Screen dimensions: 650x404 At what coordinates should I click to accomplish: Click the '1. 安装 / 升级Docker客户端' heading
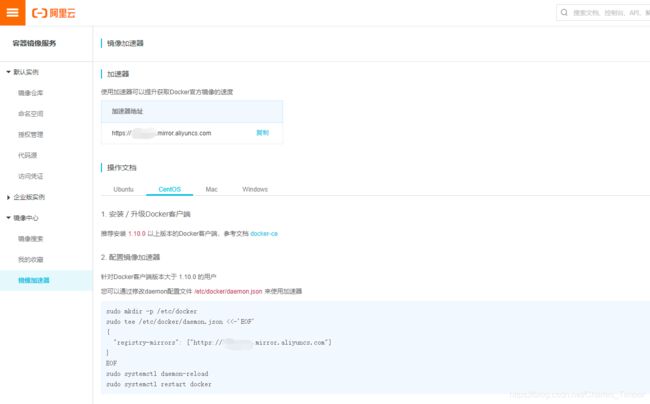coord(146,214)
